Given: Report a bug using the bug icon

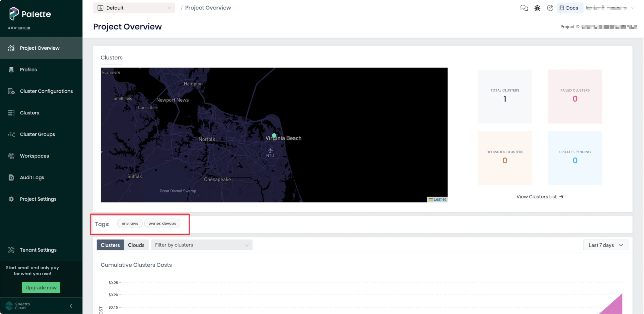Looking at the screenshot, I should (537, 8).
